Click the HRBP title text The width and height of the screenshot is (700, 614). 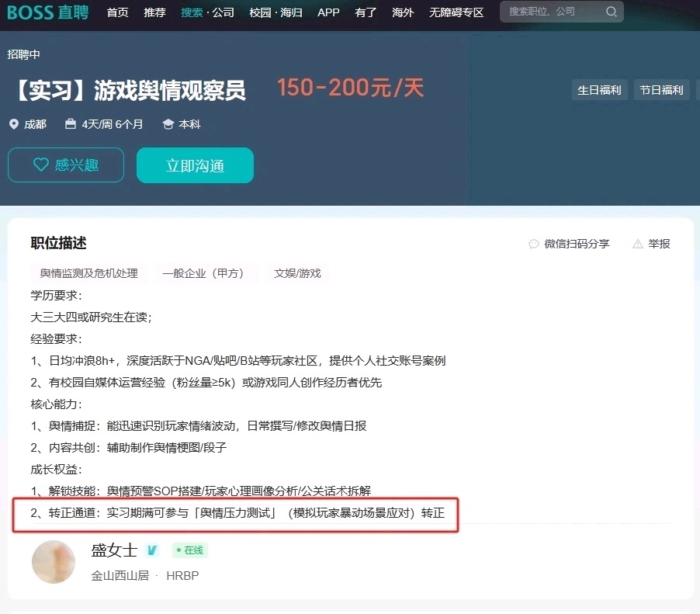(182, 576)
